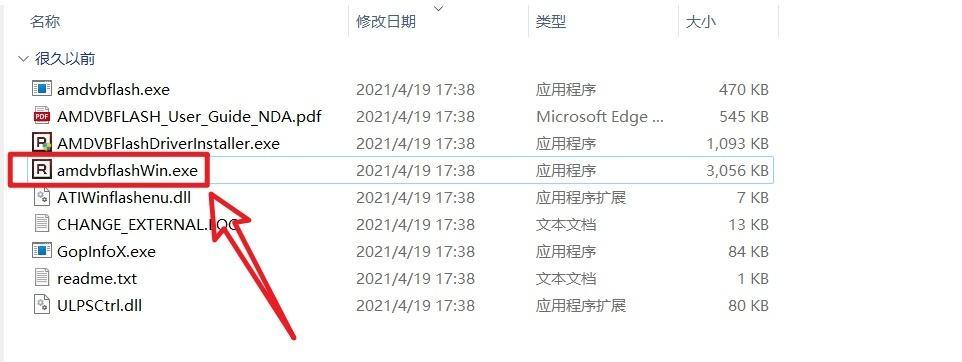Select the AMDVBFlashDriverInstaller.exe icon
The width and height of the screenshot is (962, 362).
[x=41, y=143]
